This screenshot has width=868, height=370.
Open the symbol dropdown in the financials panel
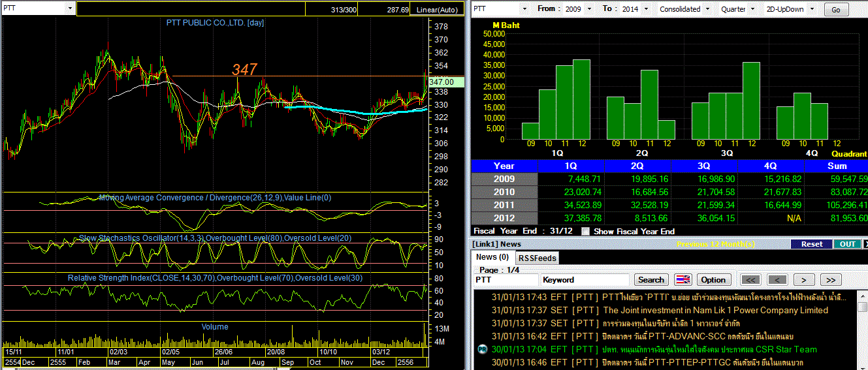(524, 9)
